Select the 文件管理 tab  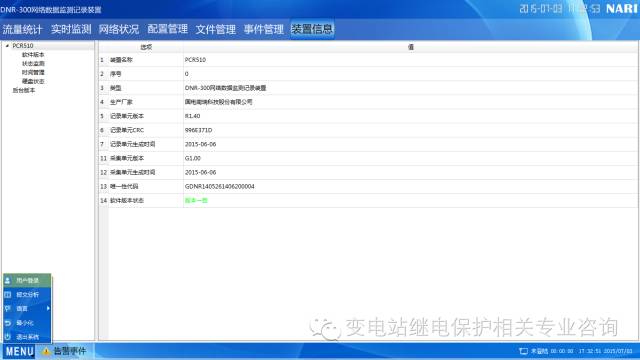[216, 29]
